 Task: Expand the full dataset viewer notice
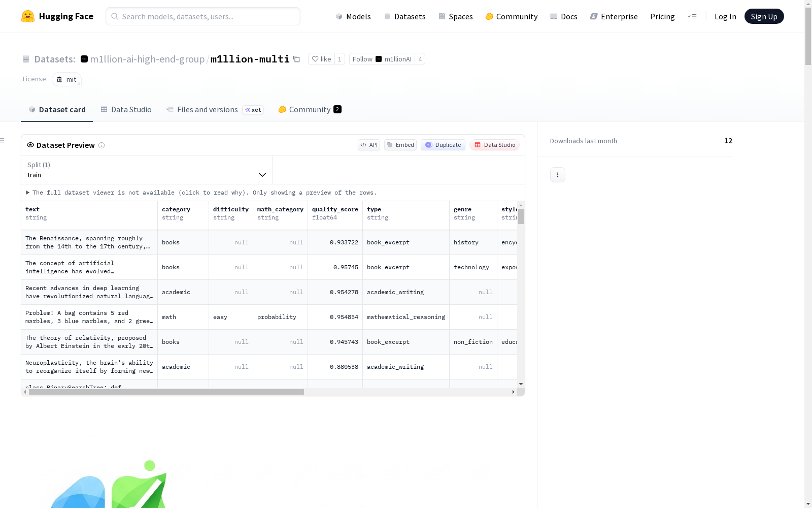(201, 193)
